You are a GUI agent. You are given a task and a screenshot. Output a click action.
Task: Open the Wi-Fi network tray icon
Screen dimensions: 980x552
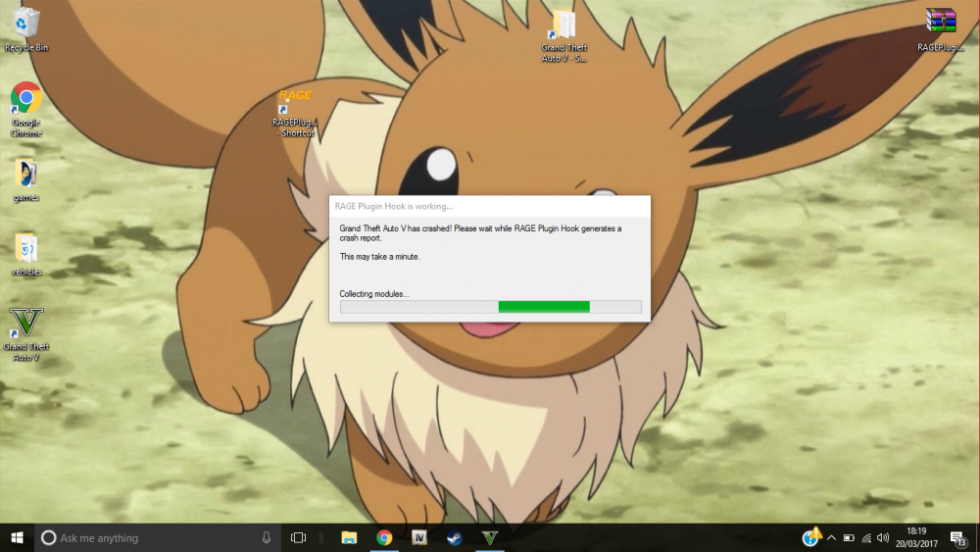point(866,537)
